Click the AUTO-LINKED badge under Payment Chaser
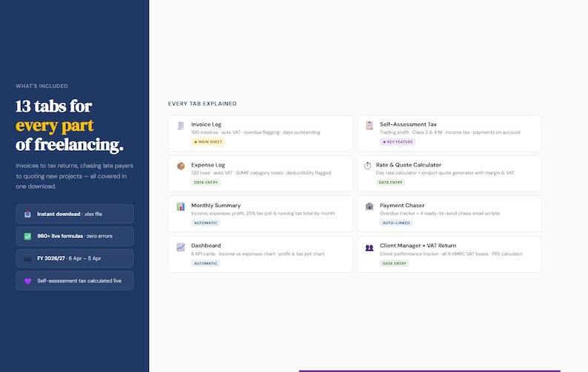588x372 pixels. [396, 223]
